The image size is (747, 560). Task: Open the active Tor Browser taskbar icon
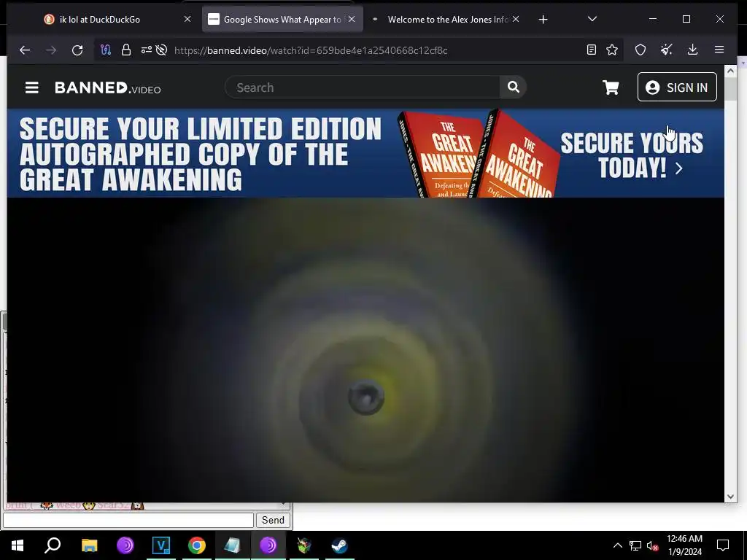pyautogui.click(x=268, y=545)
